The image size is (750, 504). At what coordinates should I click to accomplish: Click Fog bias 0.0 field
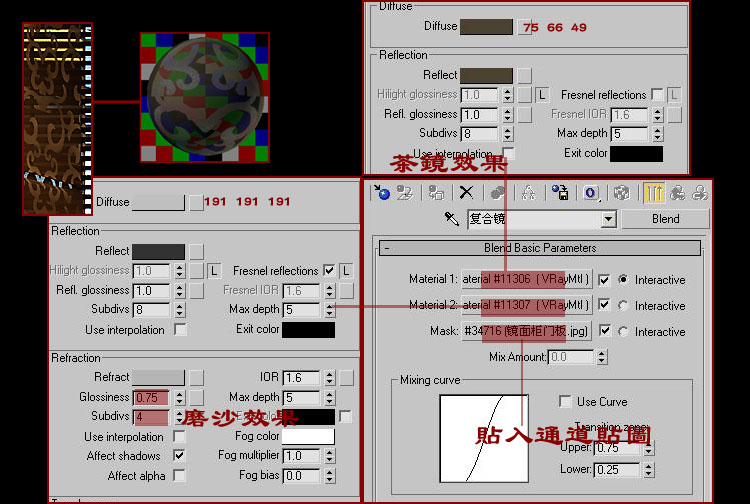pyautogui.click(x=301, y=476)
